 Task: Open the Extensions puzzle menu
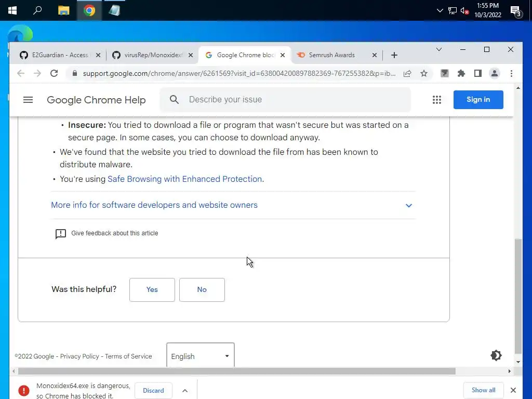click(461, 73)
